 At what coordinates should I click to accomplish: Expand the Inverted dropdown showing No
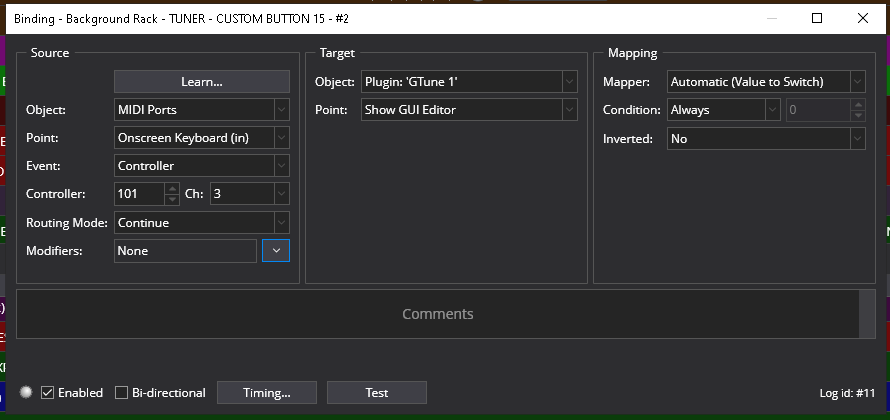(765, 139)
